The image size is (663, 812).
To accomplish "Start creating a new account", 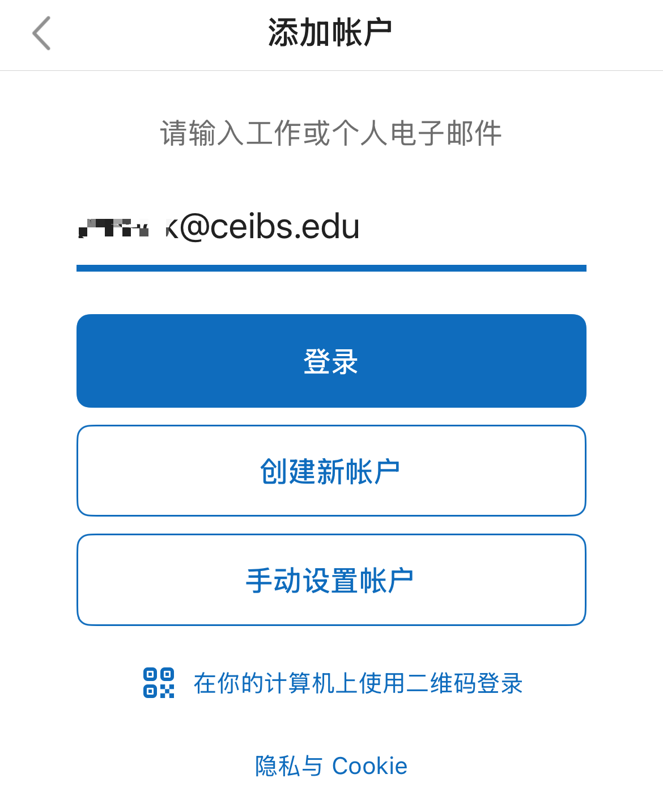I will pyautogui.click(x=331, y=471).
